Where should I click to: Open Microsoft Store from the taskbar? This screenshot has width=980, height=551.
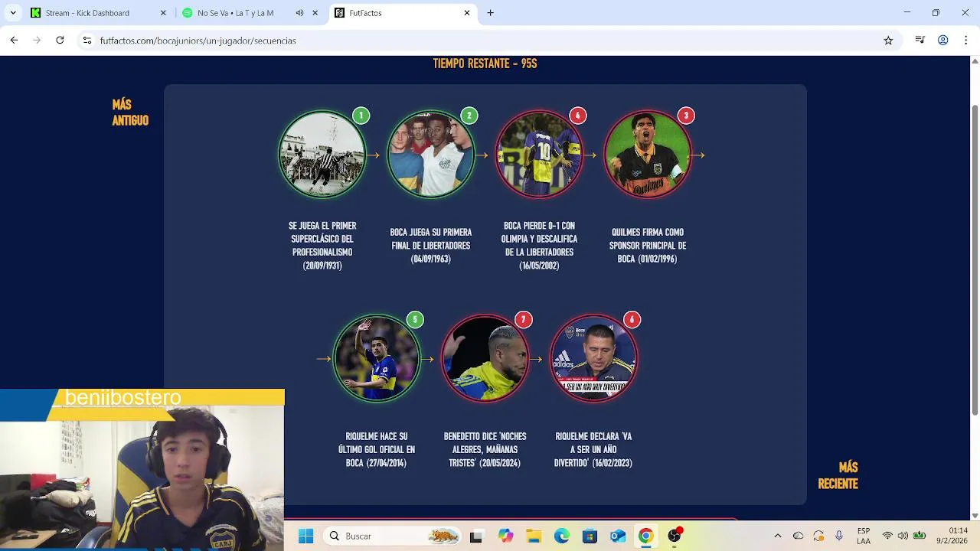(590, 536)
